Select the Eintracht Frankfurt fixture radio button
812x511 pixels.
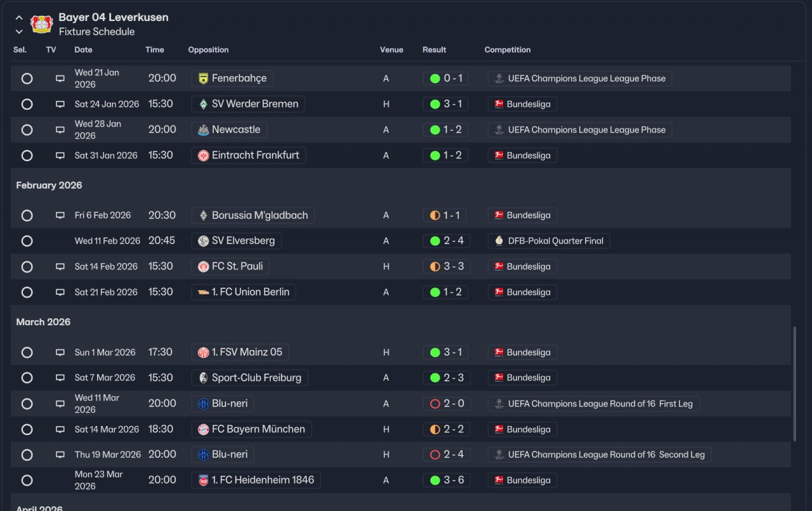27,155
